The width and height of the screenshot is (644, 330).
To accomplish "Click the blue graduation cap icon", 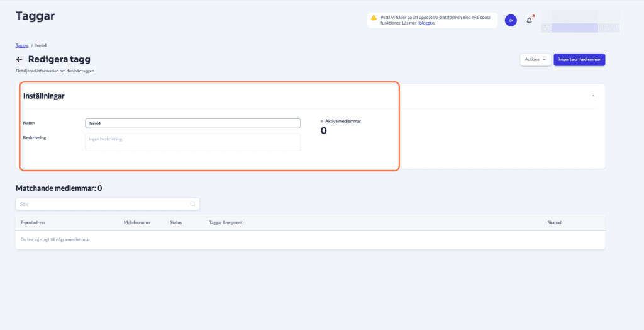I will (511, 20).
